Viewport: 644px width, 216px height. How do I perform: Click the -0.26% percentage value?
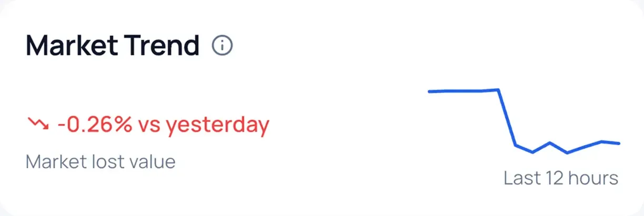(x=95, y=125)
